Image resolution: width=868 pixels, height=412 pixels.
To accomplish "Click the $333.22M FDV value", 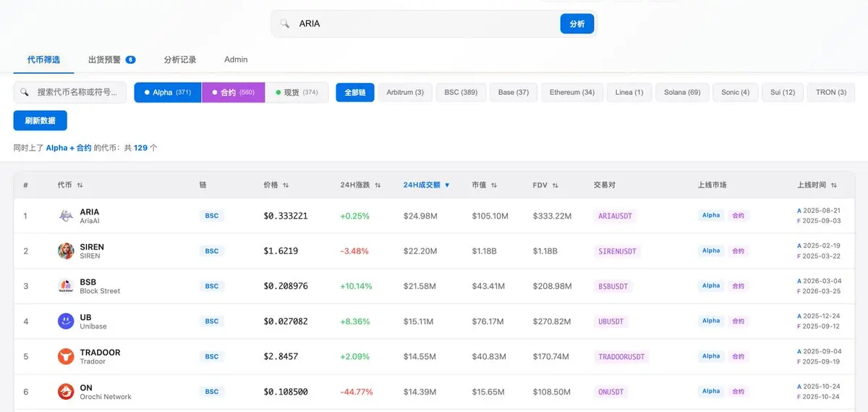I will [x=553, y=216].
